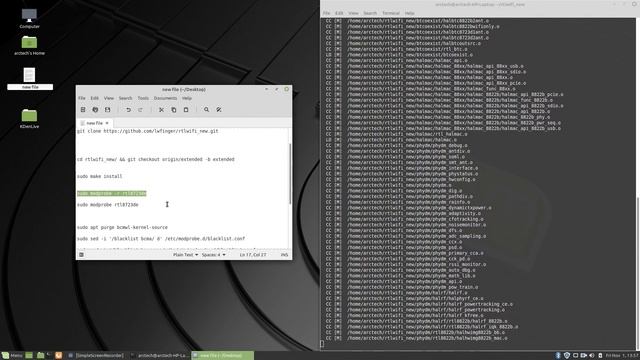Open the Help menu in terminal window
Screen dimensions: 640x360
pyautogui.click(x=410, y=13)
